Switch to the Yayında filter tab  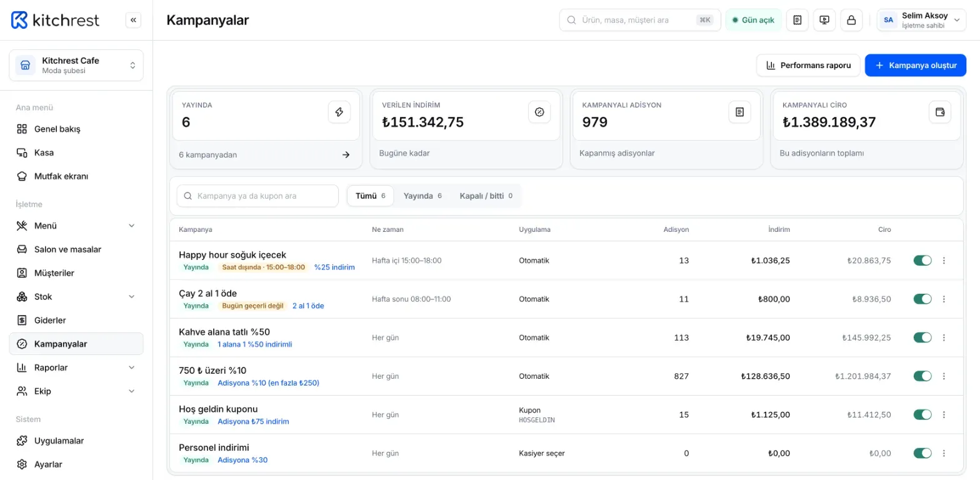pos(422,196)
